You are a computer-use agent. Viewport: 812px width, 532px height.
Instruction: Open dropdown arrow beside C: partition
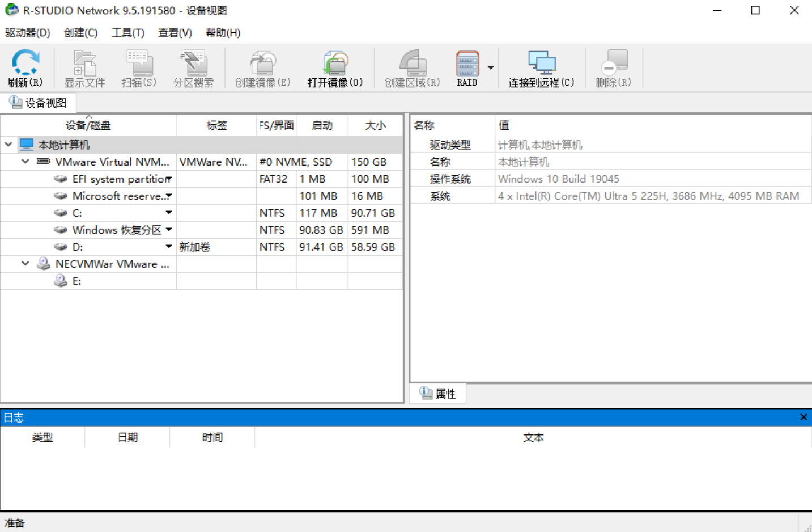[x=169, y=213]
